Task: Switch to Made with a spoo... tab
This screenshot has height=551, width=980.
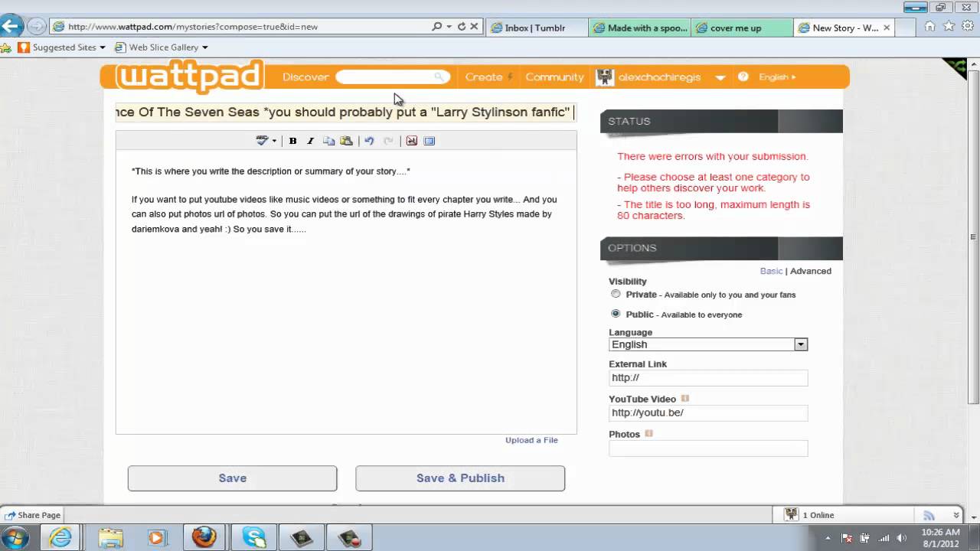Action: click(640, 28)
